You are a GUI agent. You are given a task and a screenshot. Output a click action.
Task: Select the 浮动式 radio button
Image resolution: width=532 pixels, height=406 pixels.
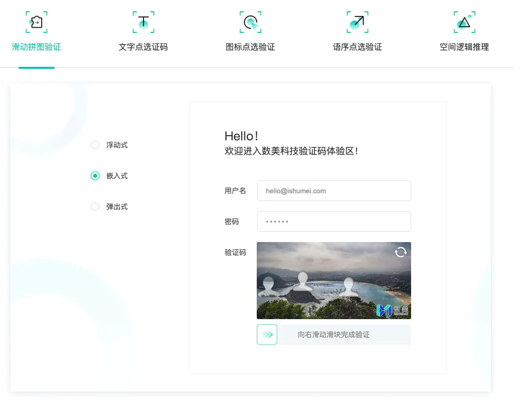pyautogui.click(x=95, y=145)
